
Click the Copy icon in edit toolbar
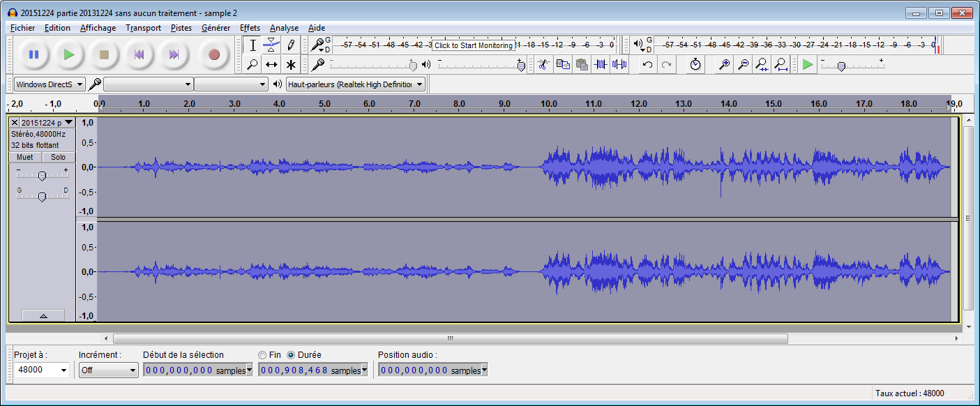pos(562,64)
